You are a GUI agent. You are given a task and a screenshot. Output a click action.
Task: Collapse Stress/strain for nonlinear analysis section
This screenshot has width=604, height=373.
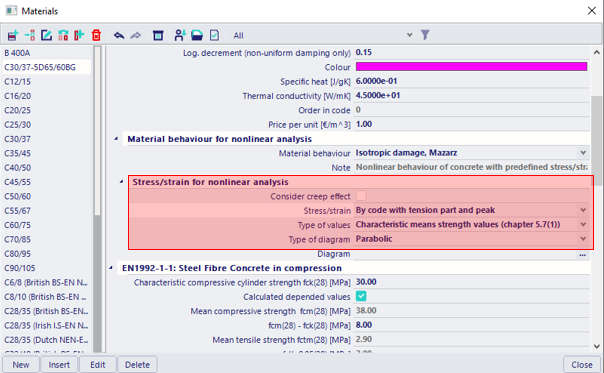coord(121,181)
